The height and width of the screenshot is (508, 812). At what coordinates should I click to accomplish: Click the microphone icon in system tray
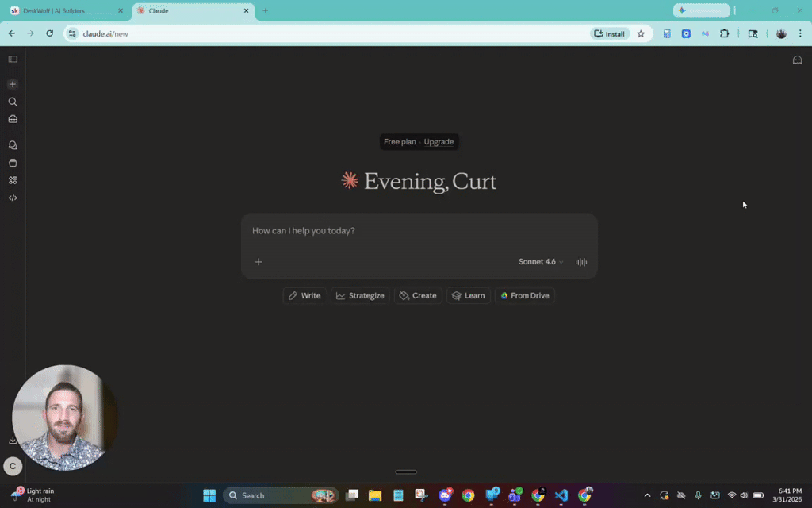(x=698, y=495)
